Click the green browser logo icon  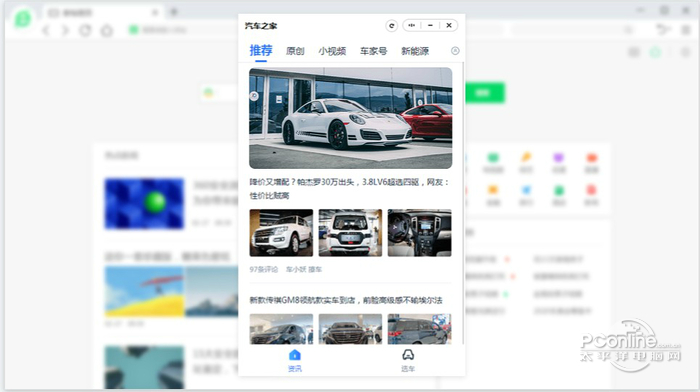tap(23, 19)
